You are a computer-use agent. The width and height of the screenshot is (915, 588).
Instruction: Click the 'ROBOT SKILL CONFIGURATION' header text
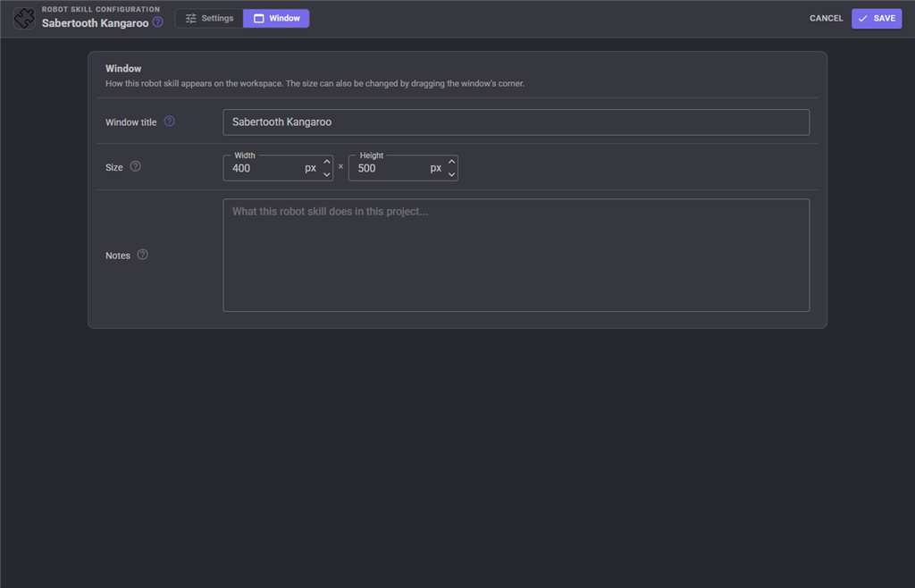100,9
